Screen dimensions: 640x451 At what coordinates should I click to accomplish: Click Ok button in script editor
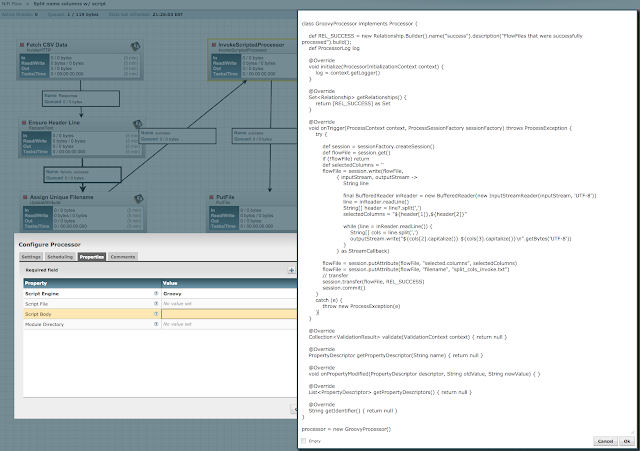pos(627,441)
